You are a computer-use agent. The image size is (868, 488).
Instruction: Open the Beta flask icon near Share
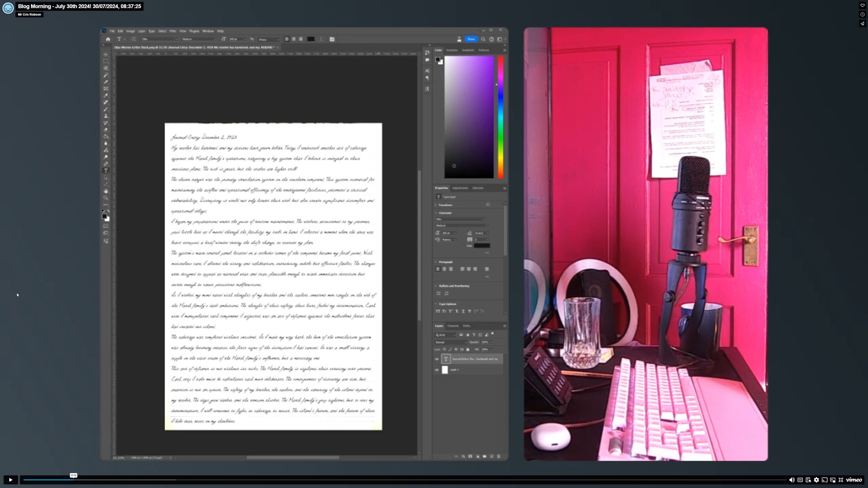coord(459,39)
